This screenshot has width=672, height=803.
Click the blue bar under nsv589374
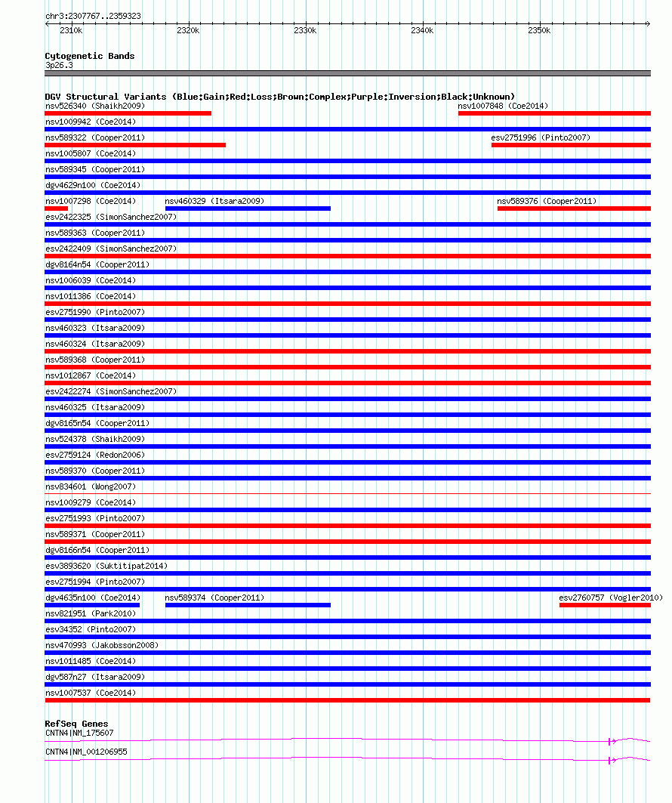pyautogui.click(x=248, y=605)
